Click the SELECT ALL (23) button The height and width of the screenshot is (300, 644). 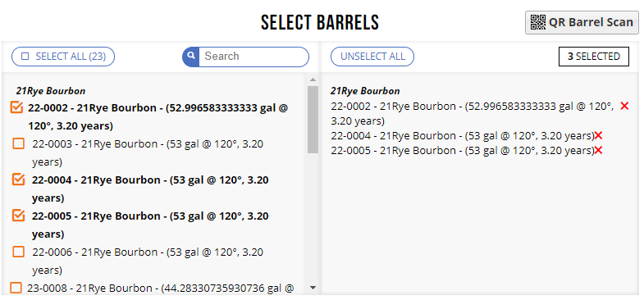click(63, 57)
